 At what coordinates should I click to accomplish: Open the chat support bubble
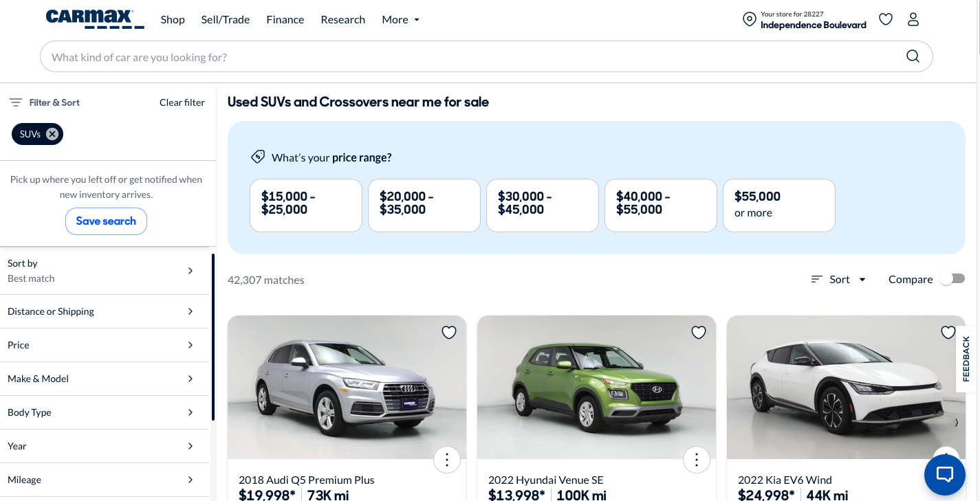(x=945, y=474)
